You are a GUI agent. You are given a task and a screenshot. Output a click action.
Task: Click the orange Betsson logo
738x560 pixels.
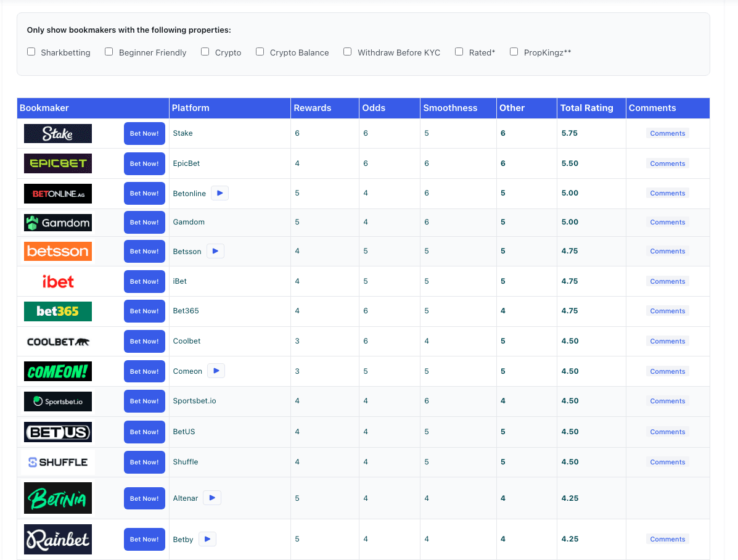pyautogui.click(x=58, y=251)
